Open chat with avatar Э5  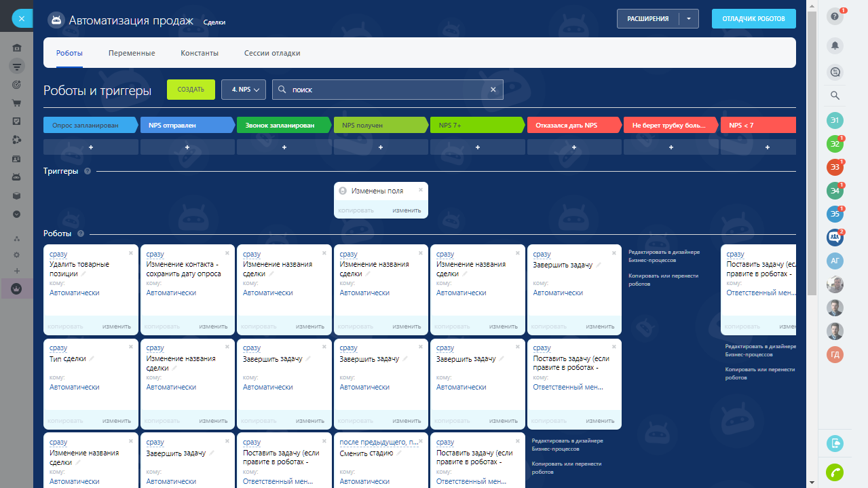[835, 214]
